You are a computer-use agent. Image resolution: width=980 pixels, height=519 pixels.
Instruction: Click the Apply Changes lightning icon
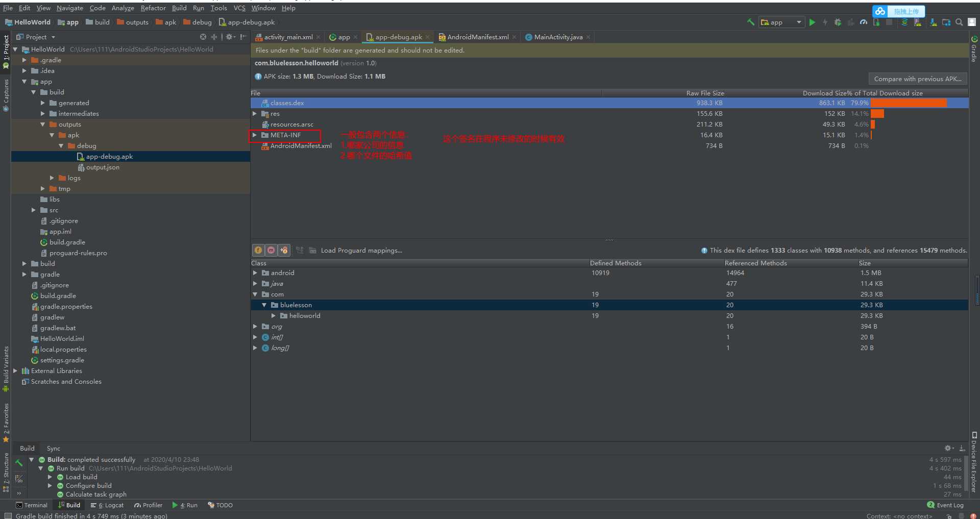825,22
